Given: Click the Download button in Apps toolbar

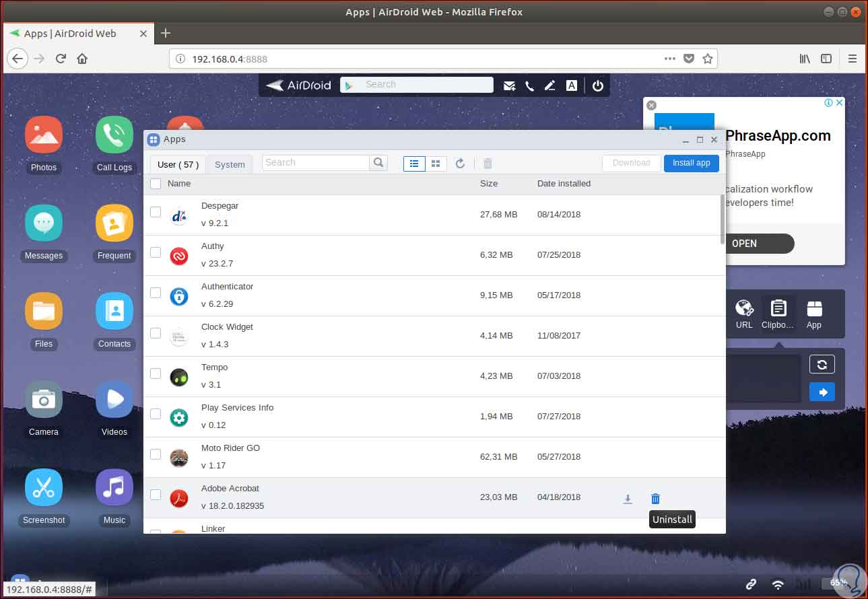Looking at the screenshot, I should coord(632,163).
